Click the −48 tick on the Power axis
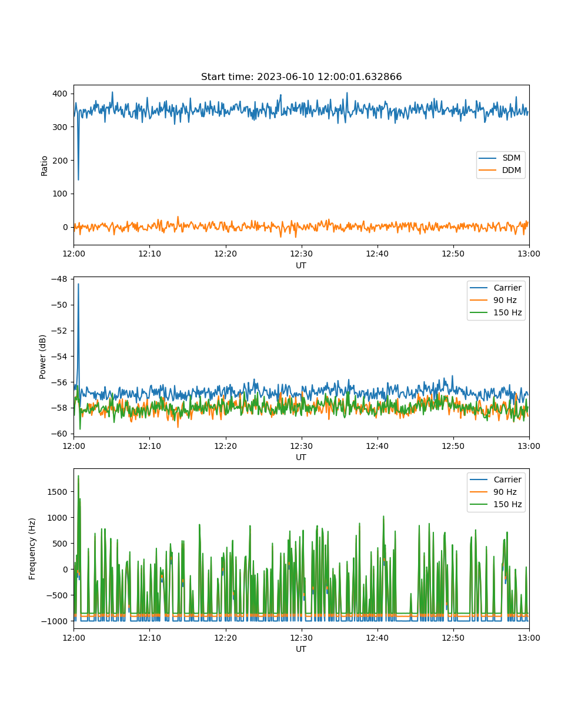Viewport: 588px width, 706px height. coord(59,279)
